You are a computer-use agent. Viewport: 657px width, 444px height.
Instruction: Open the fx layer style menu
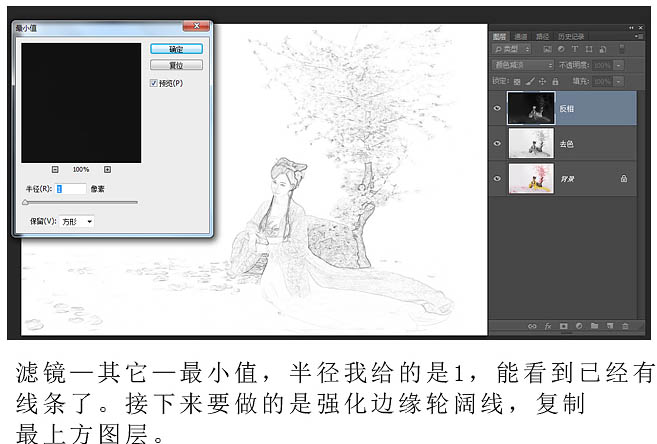tap(548, 325)
